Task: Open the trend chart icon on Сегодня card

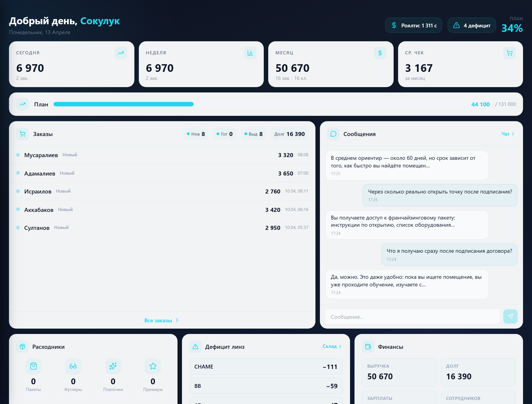Action: 121,53
